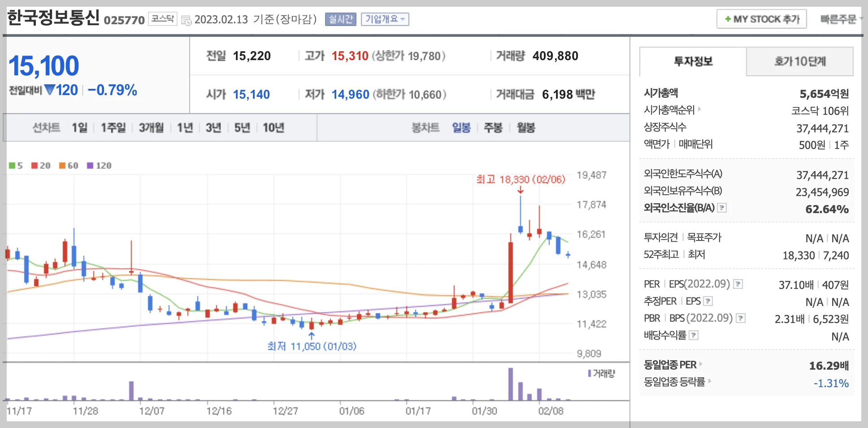
Task: Click the 시가 15,140 value
Action: coord(251,95)
